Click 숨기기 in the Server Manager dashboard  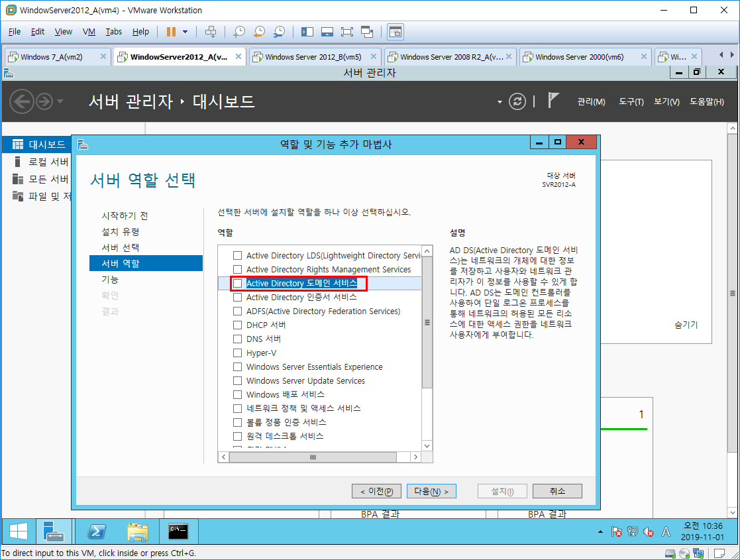[686, 325]
